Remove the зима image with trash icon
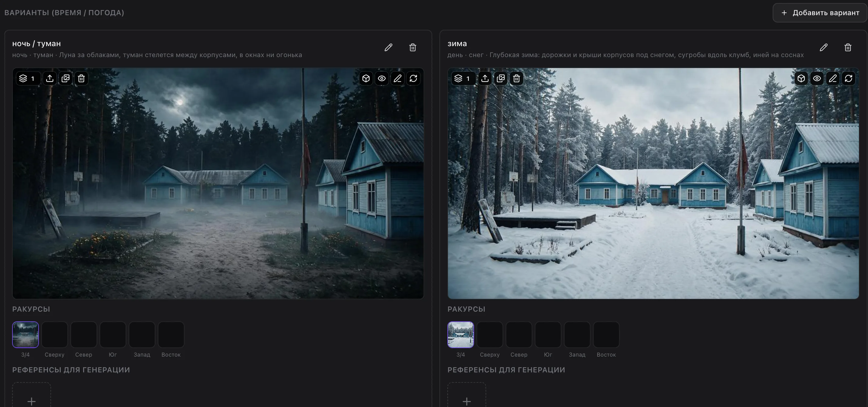This screenshot has width=868, height=407. click(517, 79)
